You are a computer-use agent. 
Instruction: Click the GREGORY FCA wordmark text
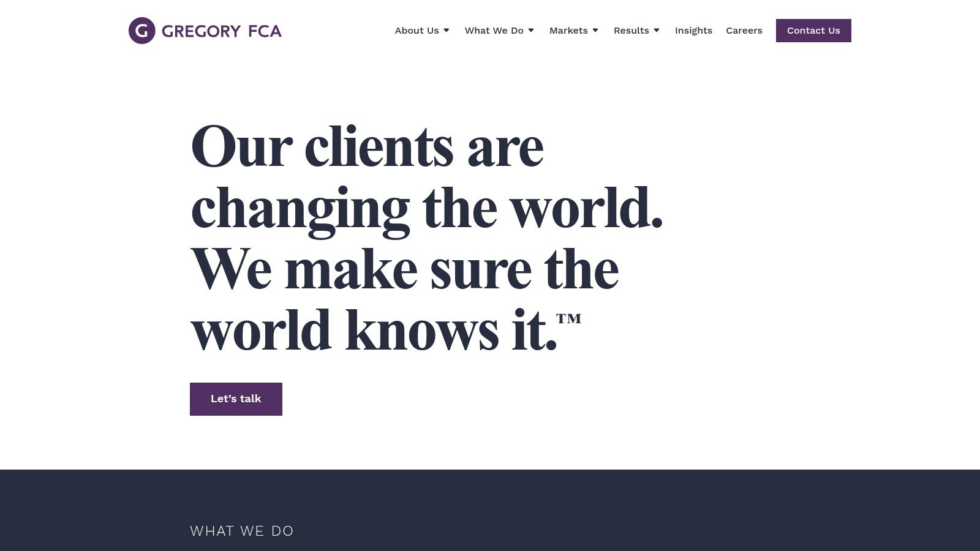click(222, 31)
